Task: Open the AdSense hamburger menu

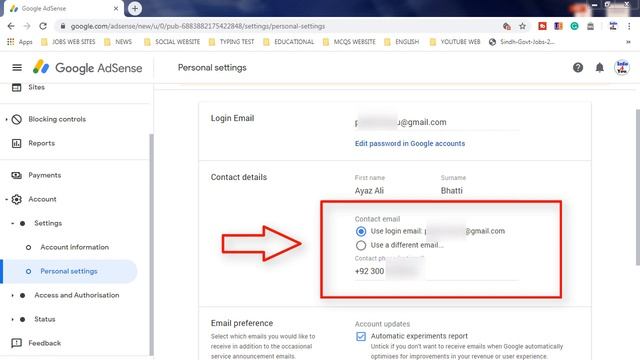Action: coord(17,67)
